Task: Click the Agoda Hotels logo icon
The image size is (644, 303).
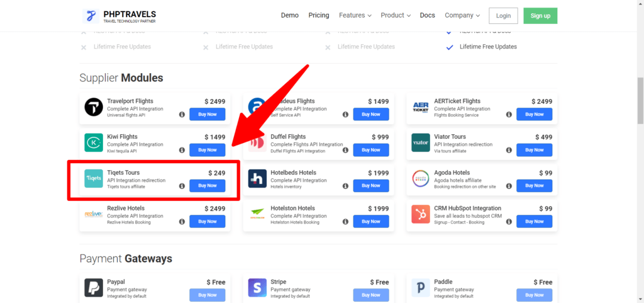Action: click(421, 178)
